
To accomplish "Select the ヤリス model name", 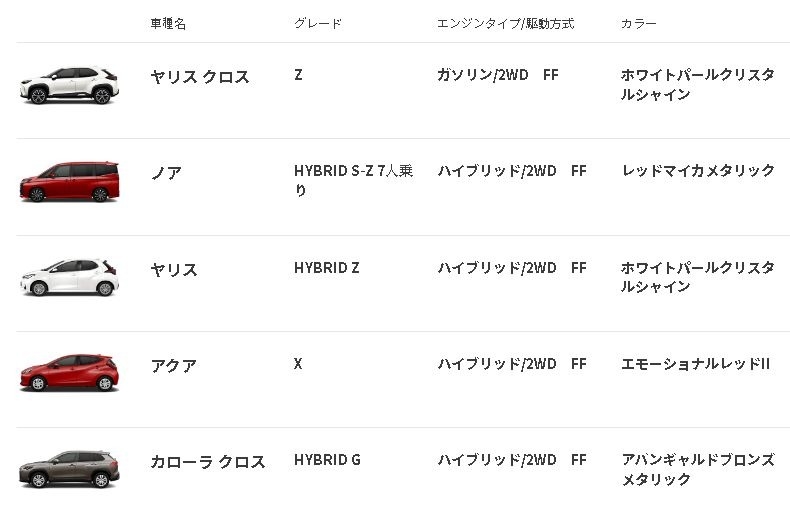I will (x=174, y=270).
